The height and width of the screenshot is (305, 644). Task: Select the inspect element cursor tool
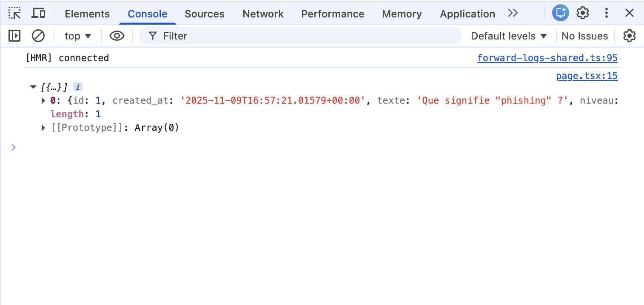point(15,13)
